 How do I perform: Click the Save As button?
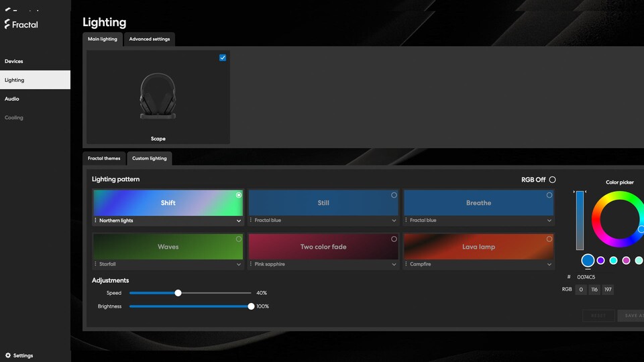tap(631, 316)
